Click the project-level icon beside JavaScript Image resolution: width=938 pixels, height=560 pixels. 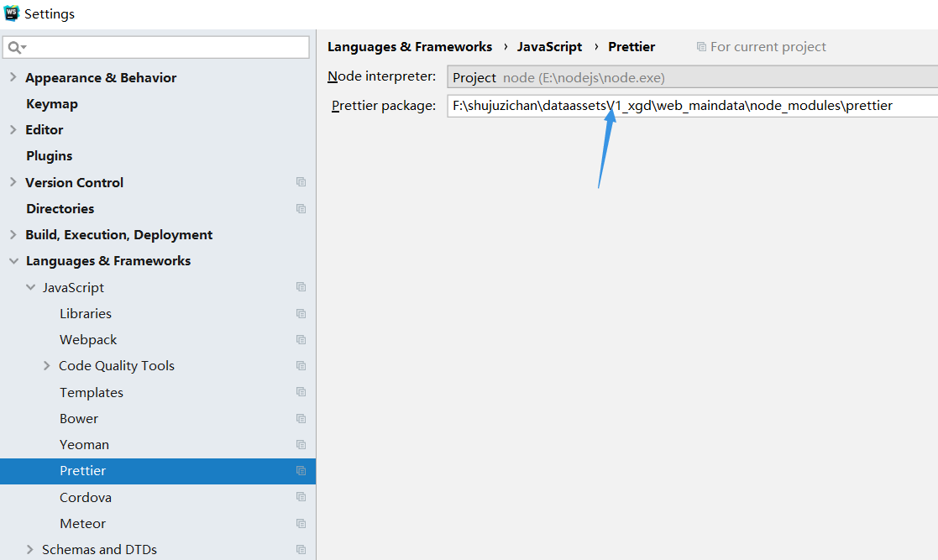(301, 286)
